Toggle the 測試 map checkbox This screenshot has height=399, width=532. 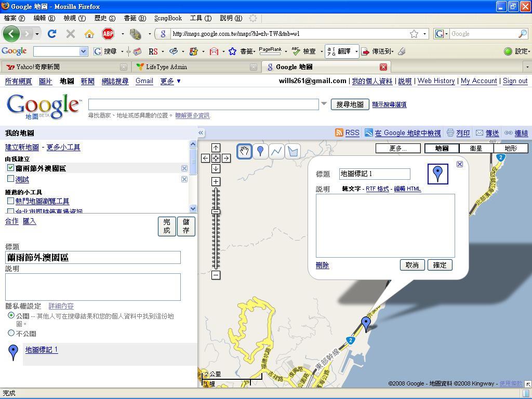10,179
